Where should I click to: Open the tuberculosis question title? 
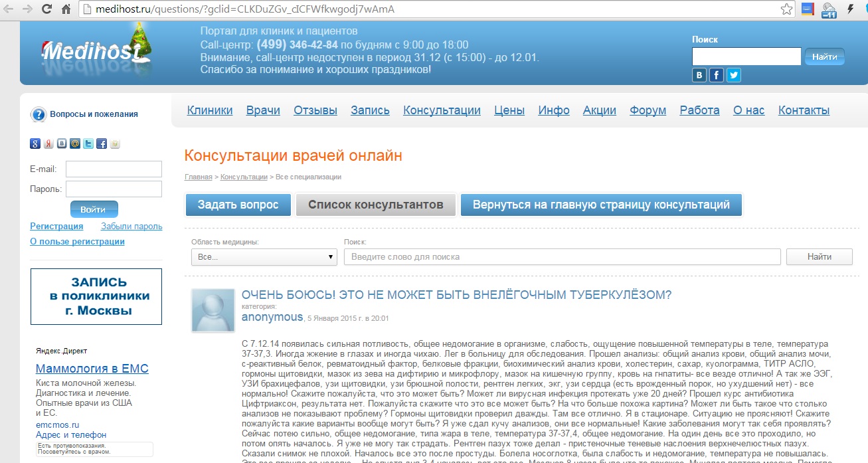[x=457, y=295]
